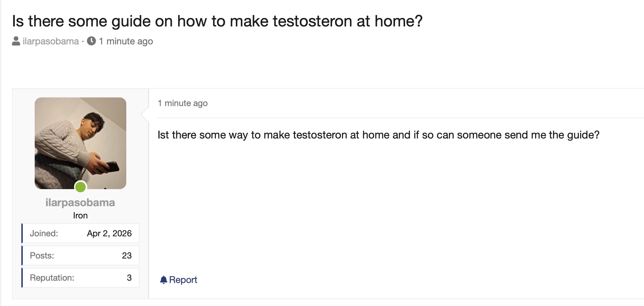Click the green online status dot
Screen dimensions: 644x306
(x=80, y=187)
